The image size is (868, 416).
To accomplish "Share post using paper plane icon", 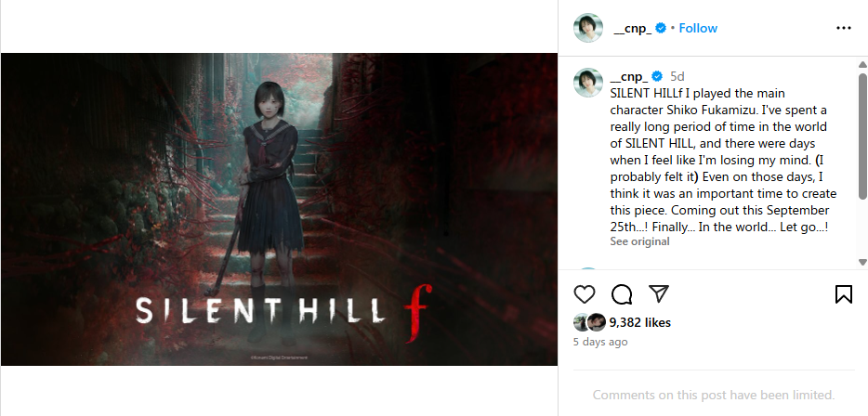I will (x=659, y=293).
